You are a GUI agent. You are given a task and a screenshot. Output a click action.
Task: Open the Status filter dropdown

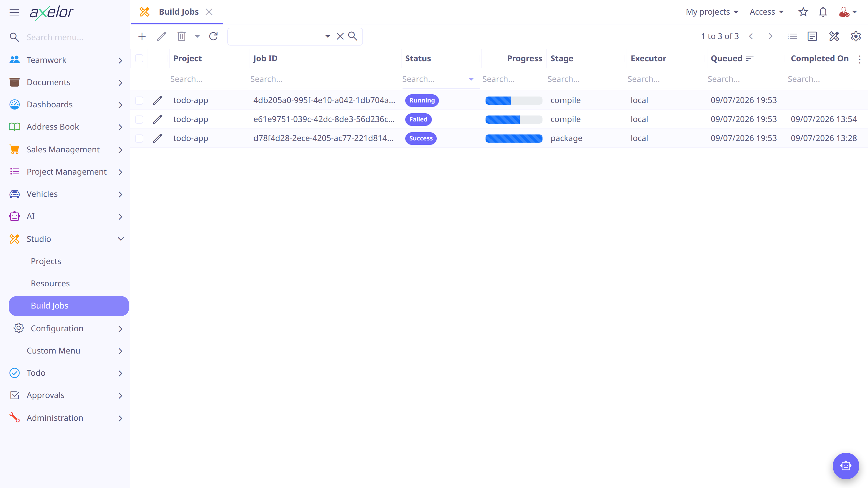click(x=471, y=79)
